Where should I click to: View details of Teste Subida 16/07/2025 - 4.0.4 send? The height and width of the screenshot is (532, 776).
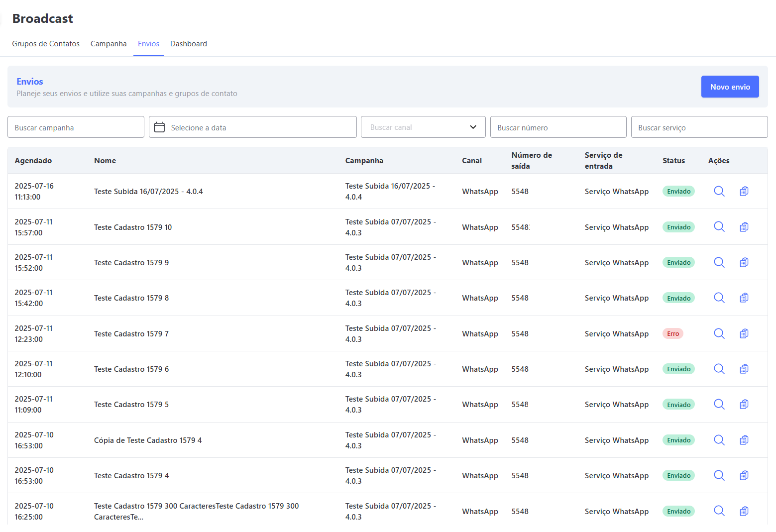point(719,191)
